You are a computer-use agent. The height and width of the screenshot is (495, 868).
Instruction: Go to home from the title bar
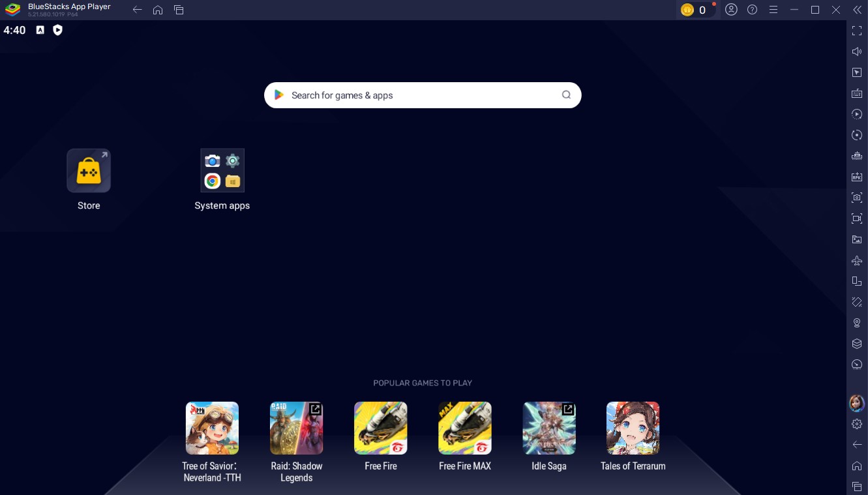158,10
